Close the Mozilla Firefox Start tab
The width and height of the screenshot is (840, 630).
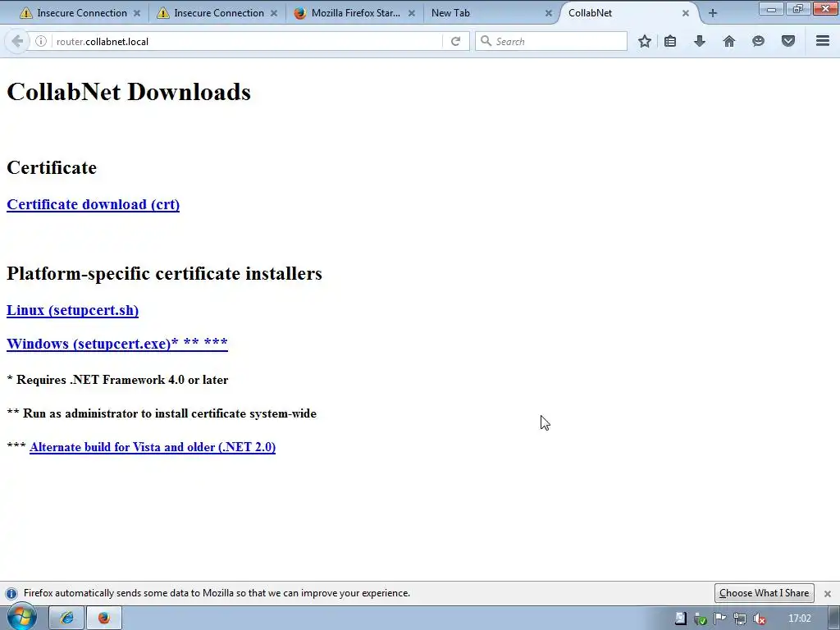[412, 13]
